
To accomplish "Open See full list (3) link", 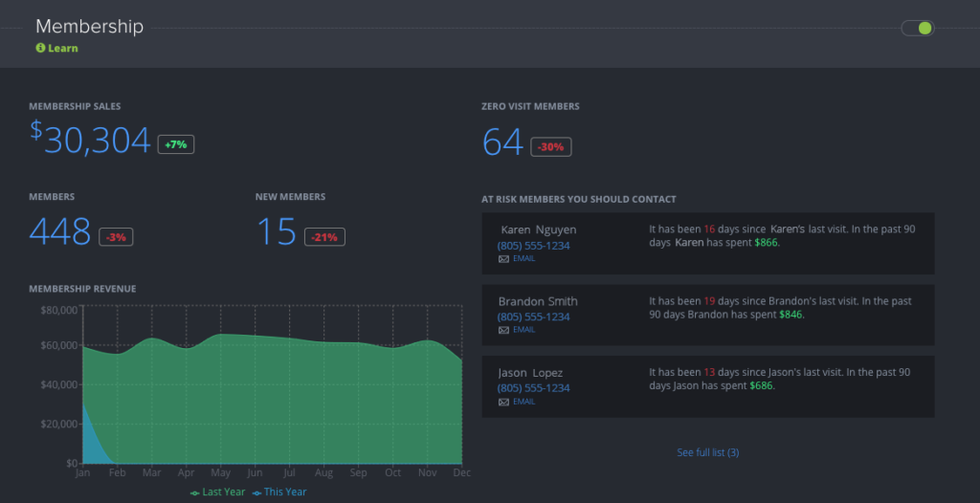I will [708, 452].
